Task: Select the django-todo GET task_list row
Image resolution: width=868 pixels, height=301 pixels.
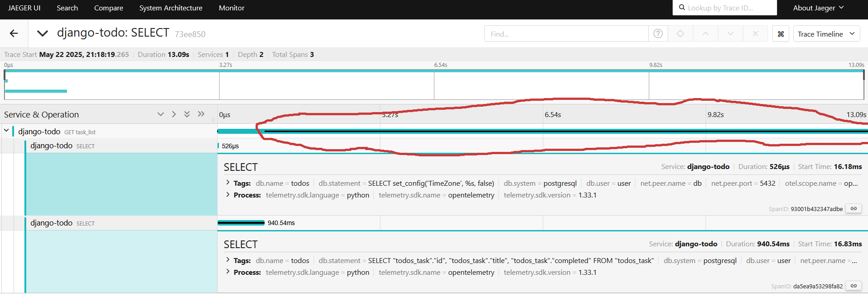Action: point(109,132)
